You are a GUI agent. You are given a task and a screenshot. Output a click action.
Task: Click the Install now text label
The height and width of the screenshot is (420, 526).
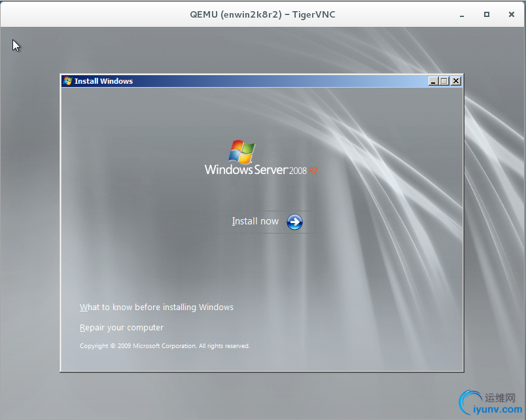pos(255,221)
